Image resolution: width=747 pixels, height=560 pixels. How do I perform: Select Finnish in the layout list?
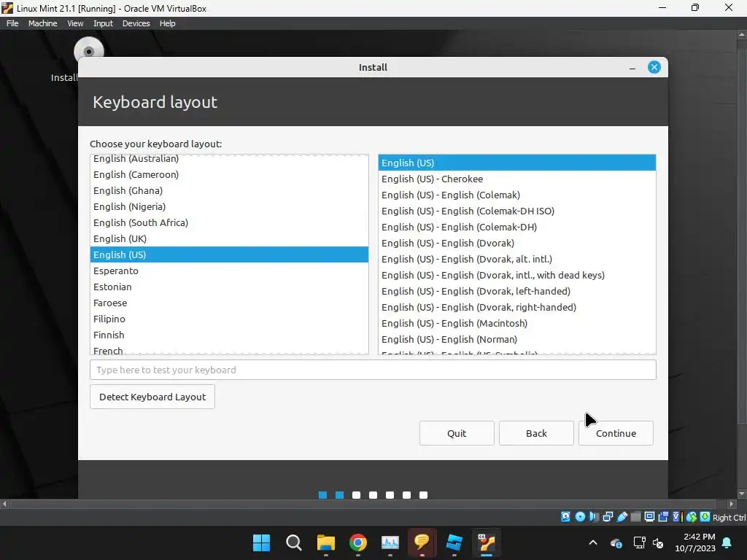[x=229, y=335]
